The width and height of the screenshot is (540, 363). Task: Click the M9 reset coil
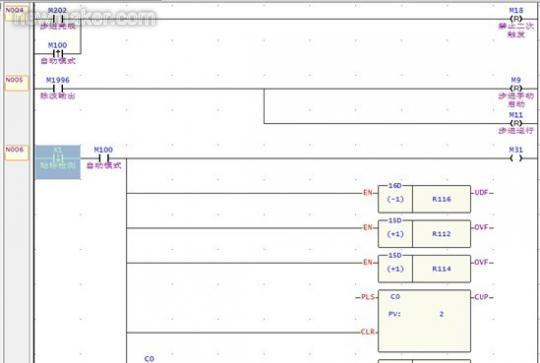coord(516,88)
